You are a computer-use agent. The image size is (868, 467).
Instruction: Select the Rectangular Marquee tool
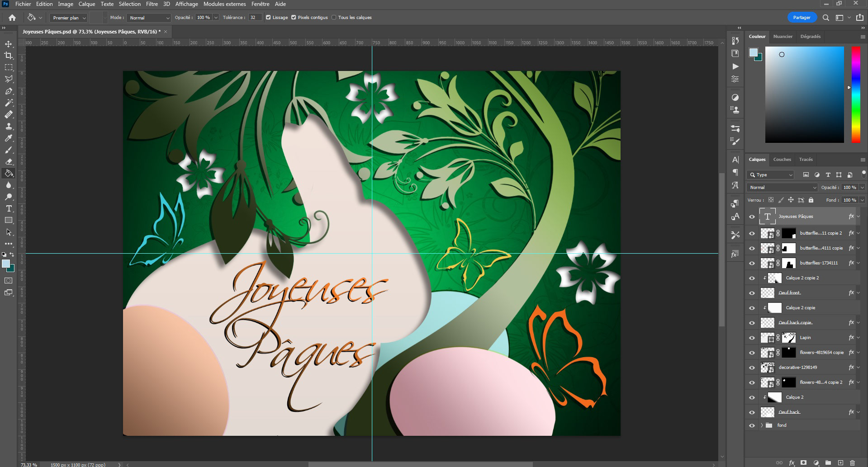point(9,67)
